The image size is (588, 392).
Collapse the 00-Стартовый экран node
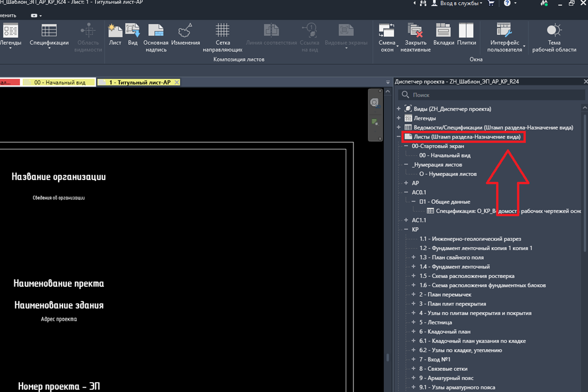click(x=406, y=146)
